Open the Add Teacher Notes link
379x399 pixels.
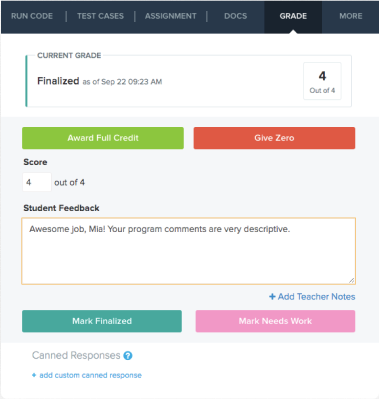[312, 296]
